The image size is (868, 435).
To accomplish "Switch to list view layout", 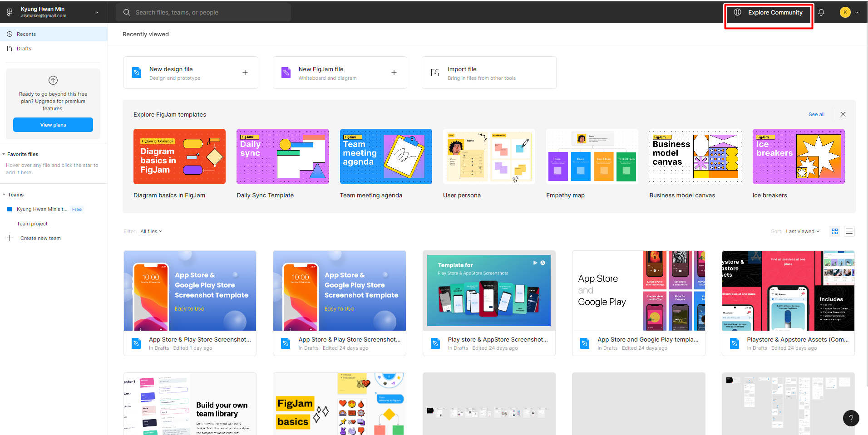I will tap(849, 231).
